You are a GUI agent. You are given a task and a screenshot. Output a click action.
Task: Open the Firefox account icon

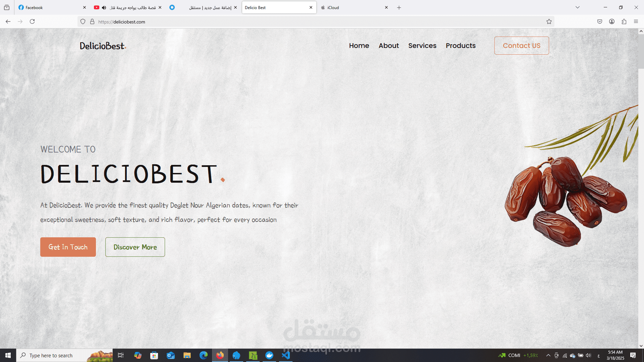coord(612,22)
